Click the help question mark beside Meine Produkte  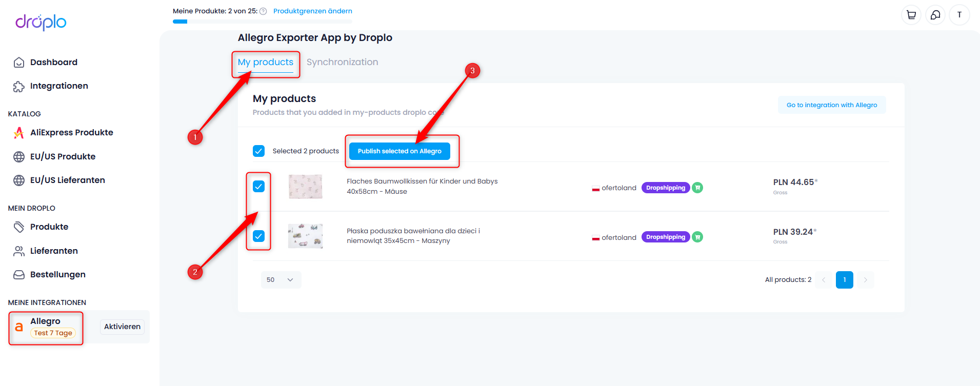click(263, 11)
